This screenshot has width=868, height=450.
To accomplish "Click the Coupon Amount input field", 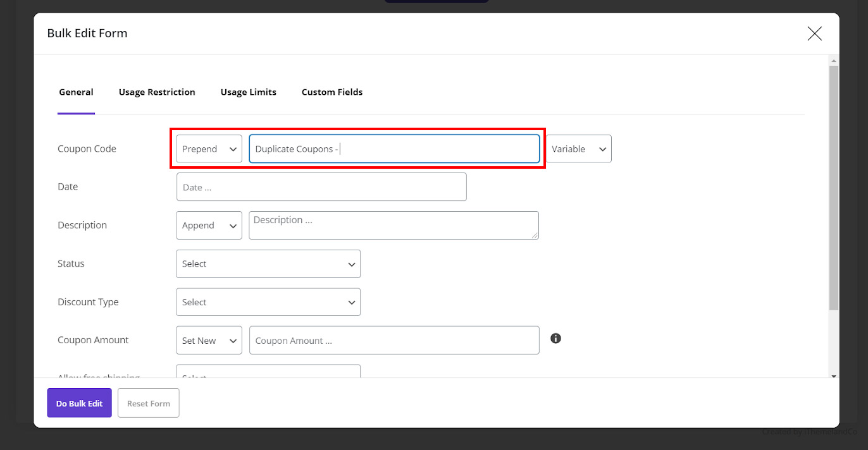I will pyautogui.click(x=394, y=341).
